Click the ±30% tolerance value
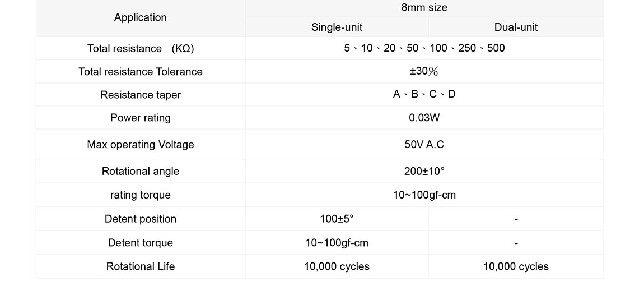This screenshot has height=295, width=644. [x=424, y=71]
